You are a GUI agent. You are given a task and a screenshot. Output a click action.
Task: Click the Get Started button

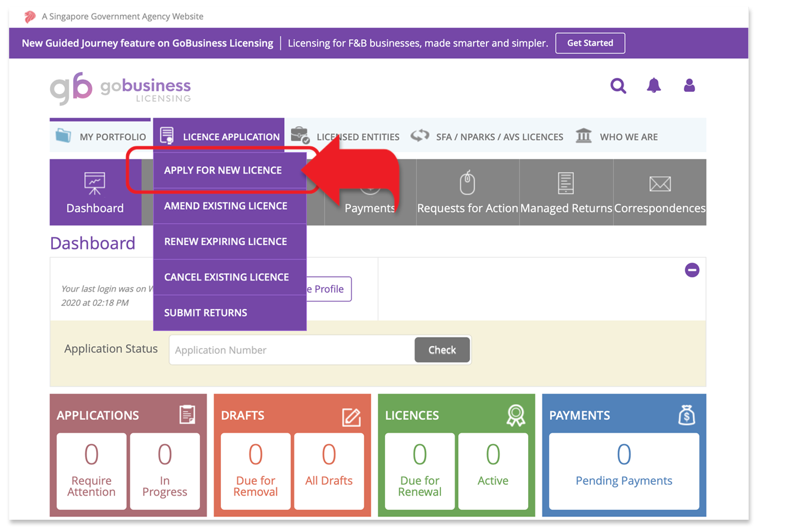590,43
